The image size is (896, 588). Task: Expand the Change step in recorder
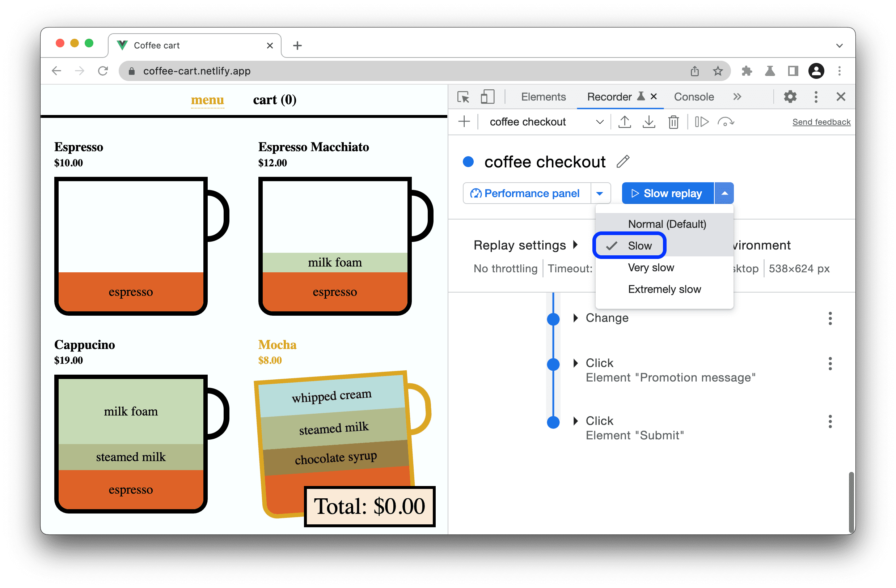(x=576, y=318)
